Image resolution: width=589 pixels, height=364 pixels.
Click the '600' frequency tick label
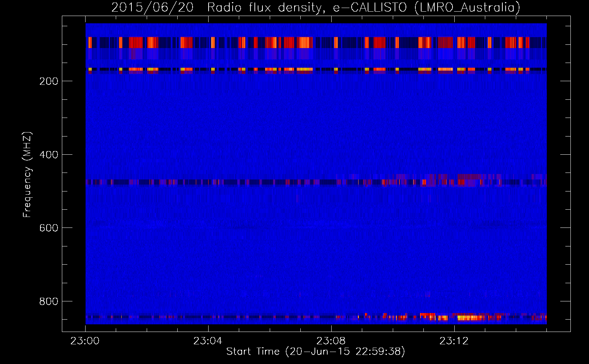click(49, 228)
